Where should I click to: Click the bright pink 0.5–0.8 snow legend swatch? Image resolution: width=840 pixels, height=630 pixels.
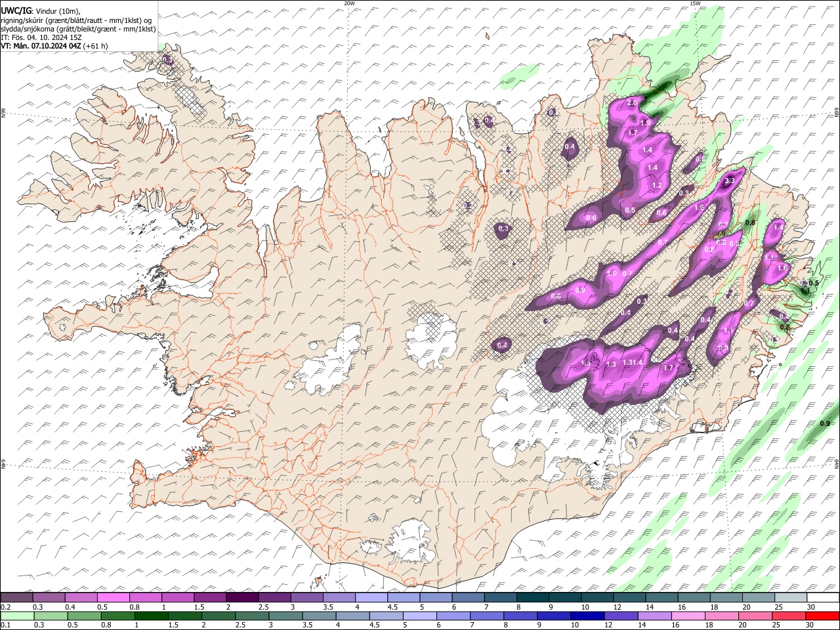[x=114, y=598]
